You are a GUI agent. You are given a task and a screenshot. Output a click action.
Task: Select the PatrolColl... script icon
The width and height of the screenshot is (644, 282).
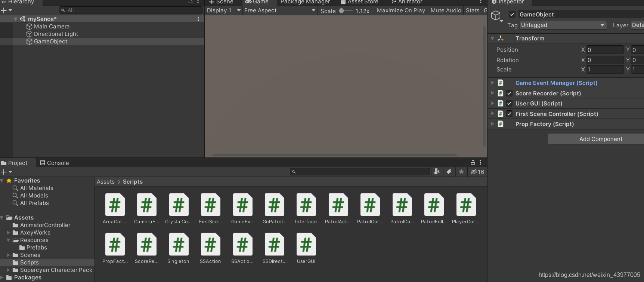[x=370, y=205]
